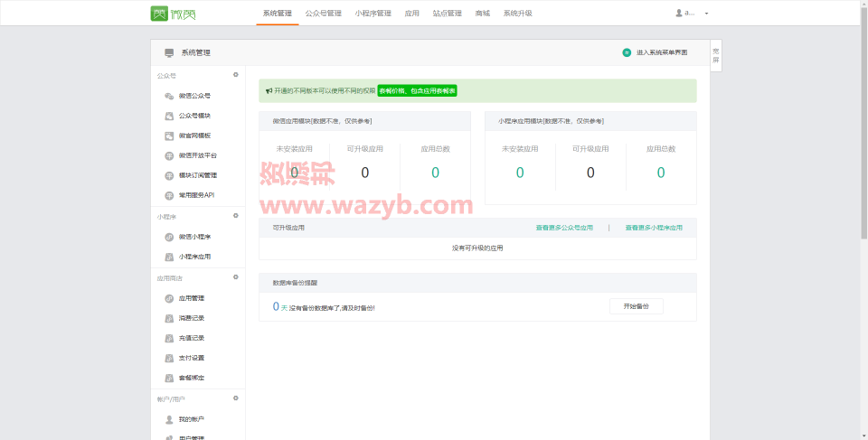This screenshot has height=440, width=868.
Task: Click the 数据库备份提醒 panel heading
Action: (x=295, y=283)
